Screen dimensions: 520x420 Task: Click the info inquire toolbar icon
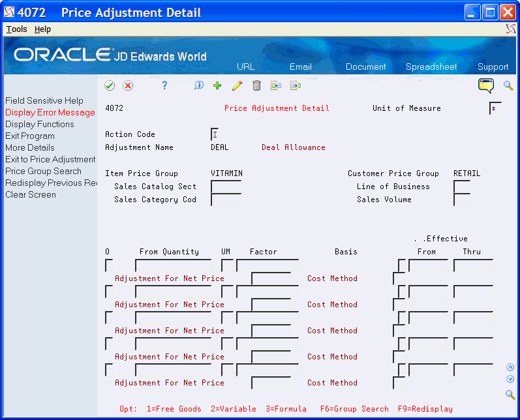tap(198, 85)
